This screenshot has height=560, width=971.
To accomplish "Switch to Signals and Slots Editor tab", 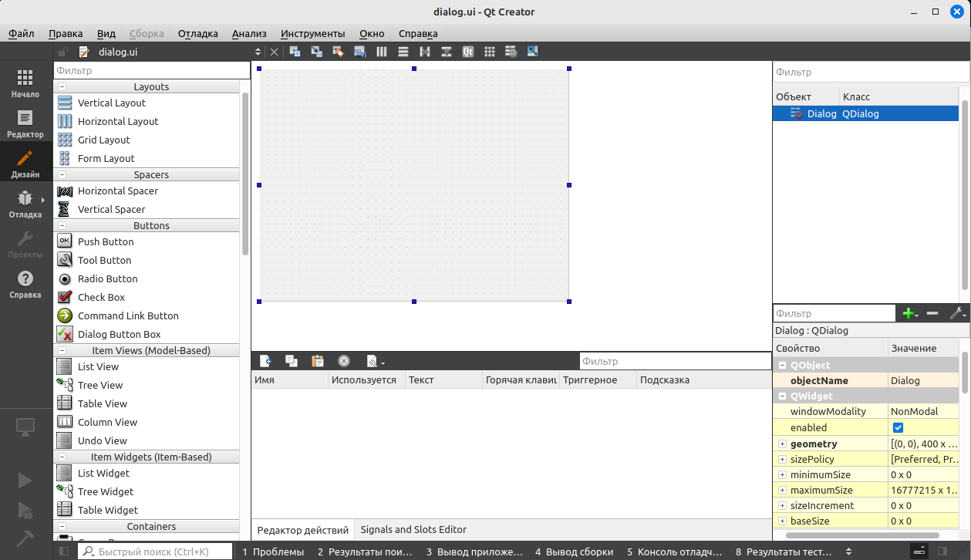I will [413, 529].
